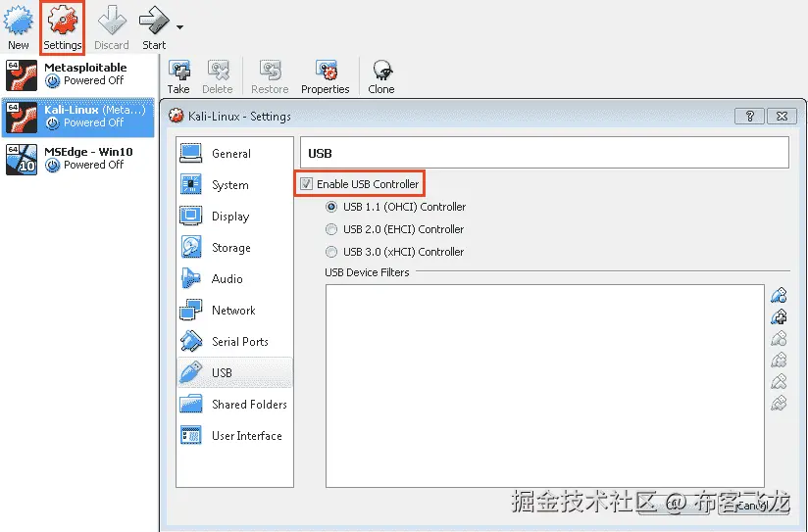This screenshot has height=532, width=808.
Task: Click inside the USB Device Filters list
Action: 544,386
